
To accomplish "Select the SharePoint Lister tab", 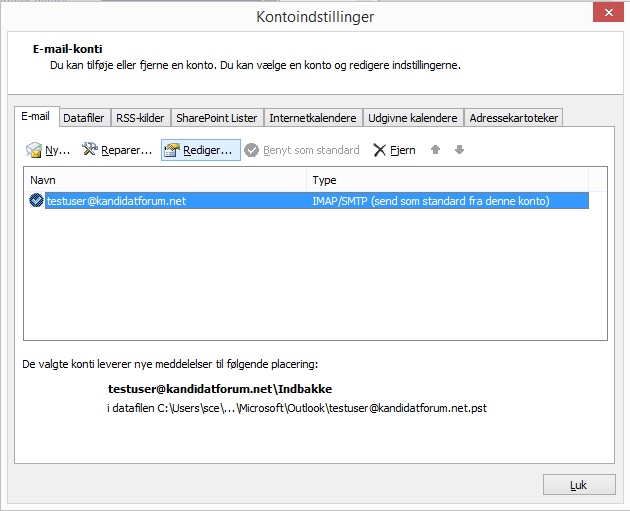I will point(217,118).
